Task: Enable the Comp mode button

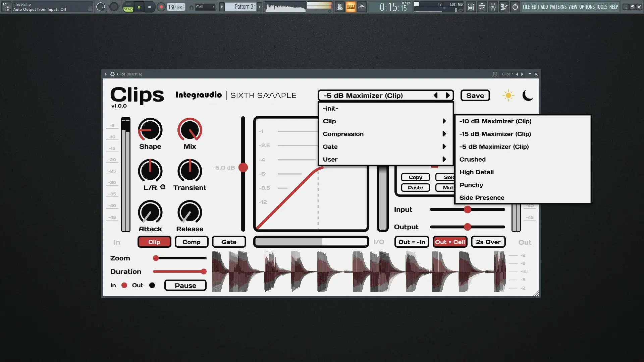Action: 191,242
